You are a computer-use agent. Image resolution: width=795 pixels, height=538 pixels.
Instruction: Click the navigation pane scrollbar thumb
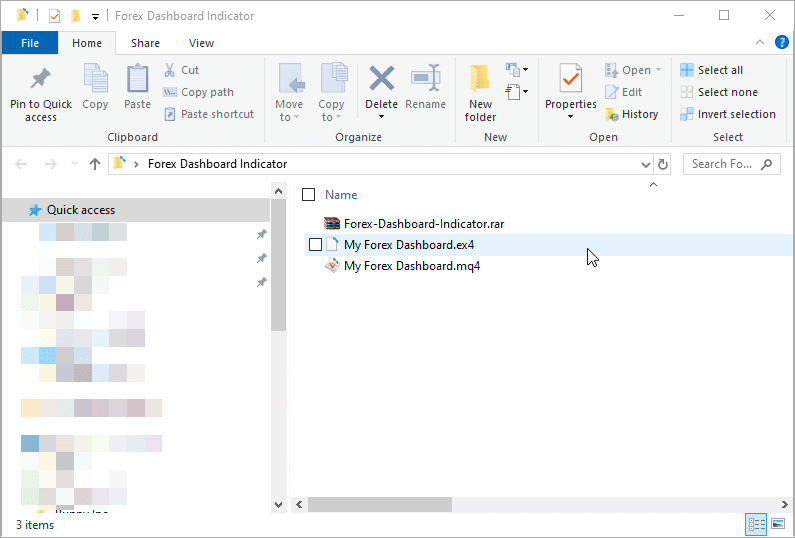tap(278, 265)
